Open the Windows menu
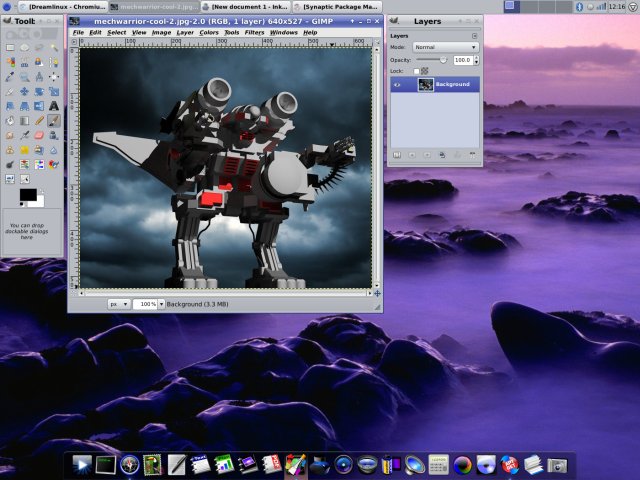Image resolution: width=640 pixels, height=480 pixels. tap(284, 33)
